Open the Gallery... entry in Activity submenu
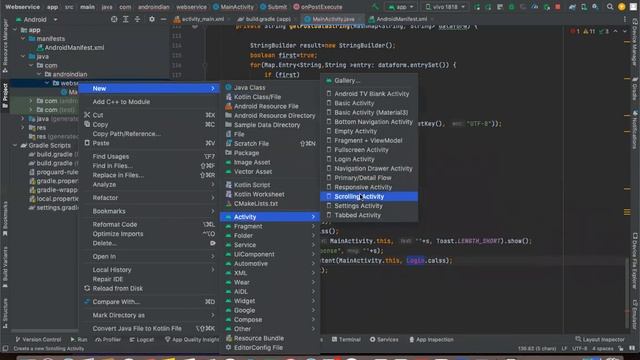Viewport: 640px width, 360px height. (x=369, y=81)
